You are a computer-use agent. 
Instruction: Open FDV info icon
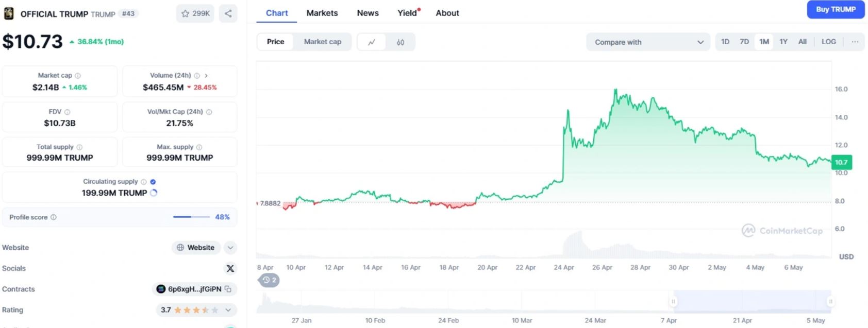pos(68,112)
